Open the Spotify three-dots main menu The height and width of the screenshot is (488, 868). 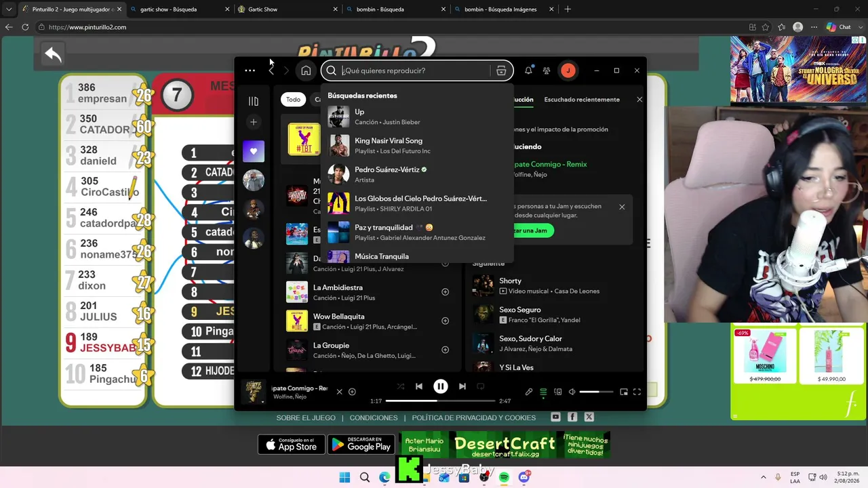tap(250, 70)
